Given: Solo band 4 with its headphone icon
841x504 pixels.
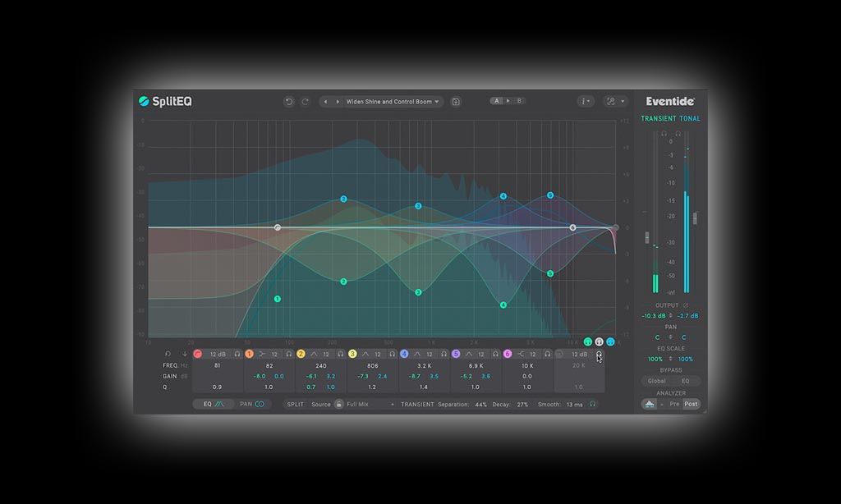Looking at the screenshot, I should click(444, 354).
